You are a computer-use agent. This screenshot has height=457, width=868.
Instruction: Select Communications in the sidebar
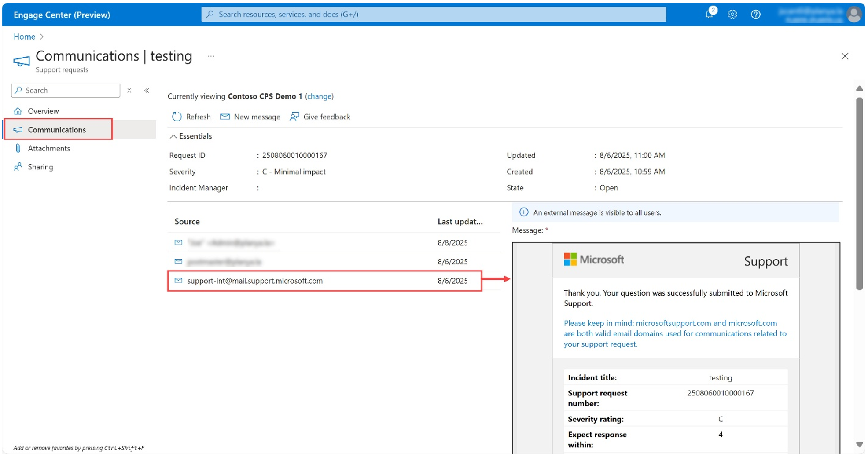79,129
